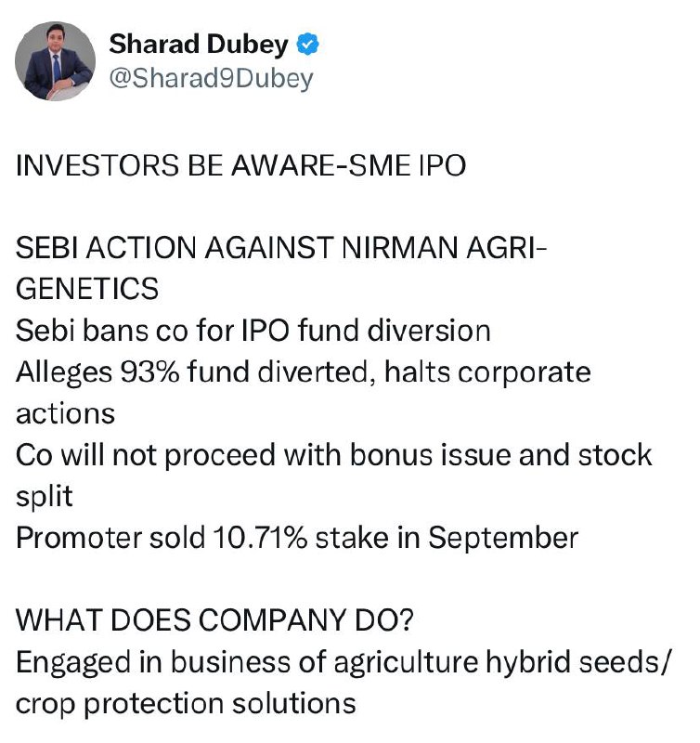Open the @Sharad9Dubey handle link
This screenshot has width=700, height=743.
pyautogui.click(x=211, y=79)
